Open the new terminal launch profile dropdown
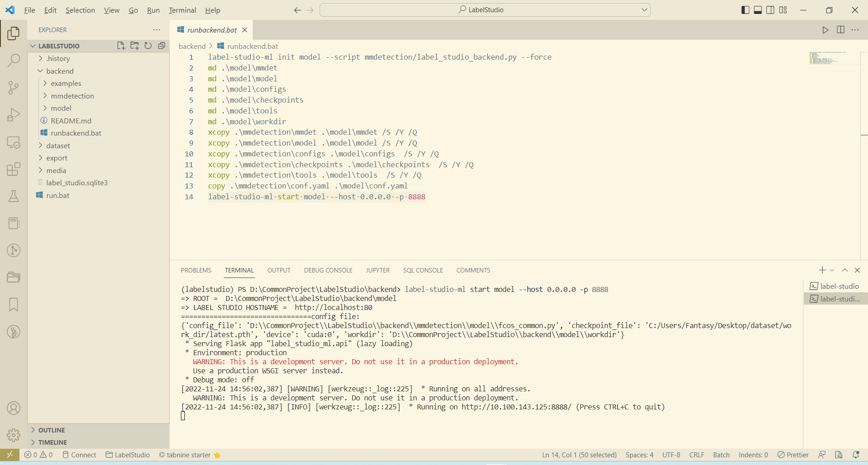 [x=832, y=270]
